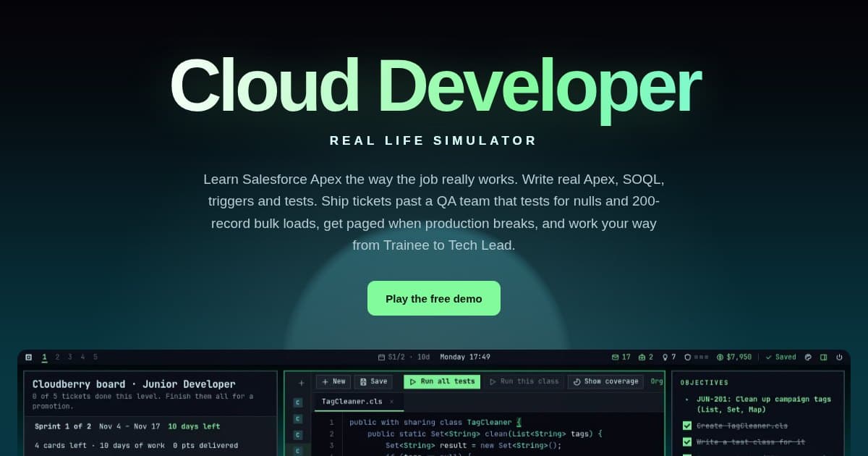Viewport: 868px width, 456px height.
Task: Toggle the side panel layout icon
Action: pyautogui.click(x=824, y=357)
